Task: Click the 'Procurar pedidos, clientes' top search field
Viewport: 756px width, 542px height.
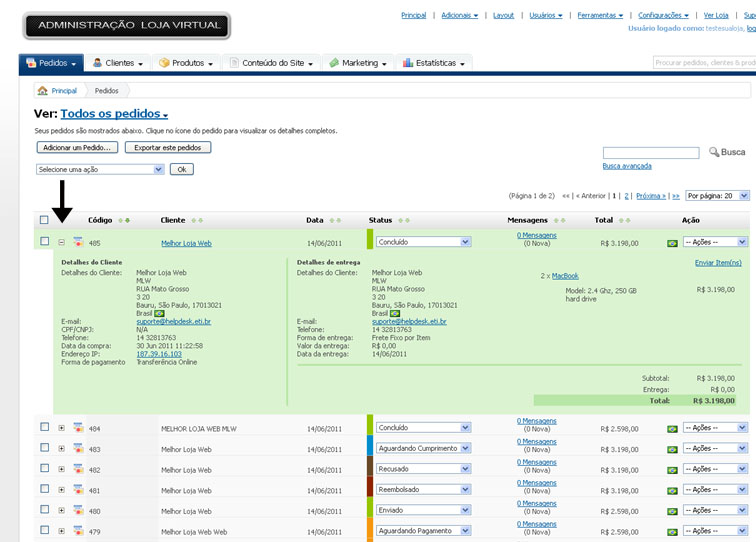Action: 704,63
